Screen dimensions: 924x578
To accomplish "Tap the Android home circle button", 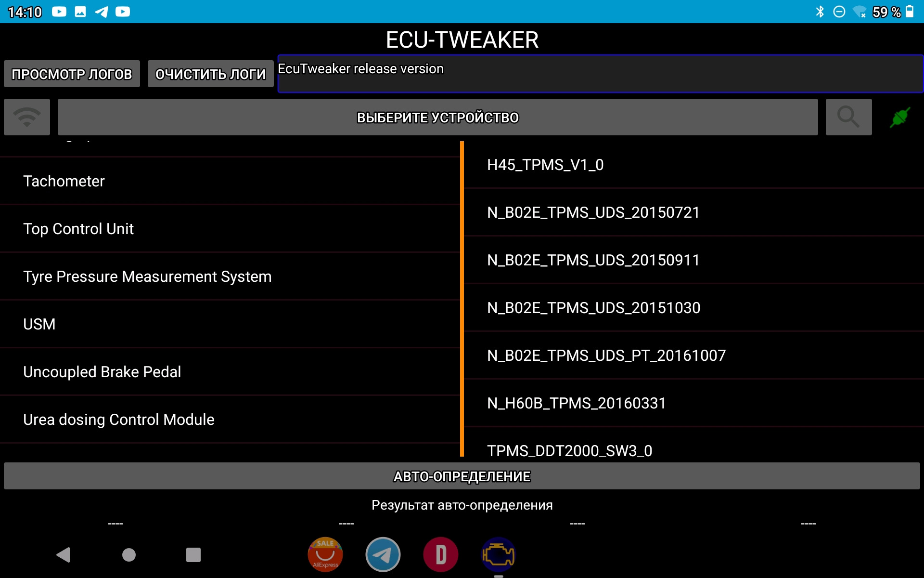I will pyautogui.click(x=129, y=555).
